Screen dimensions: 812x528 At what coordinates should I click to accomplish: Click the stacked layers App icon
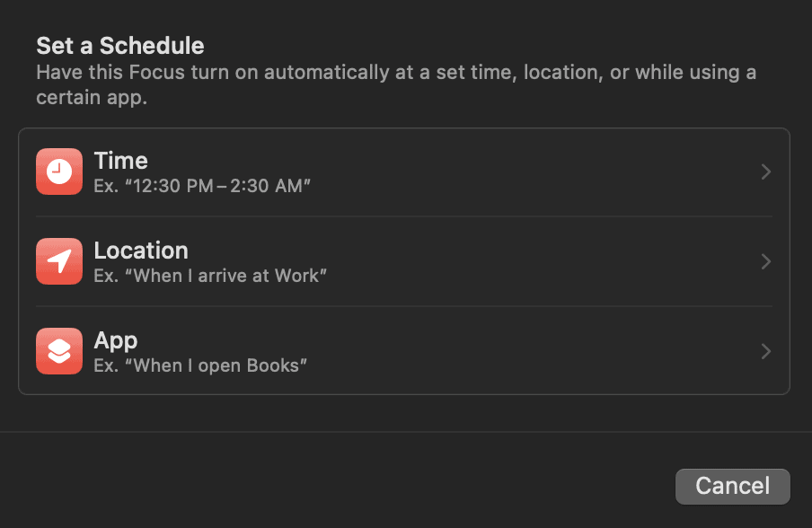tap(59, 351)
